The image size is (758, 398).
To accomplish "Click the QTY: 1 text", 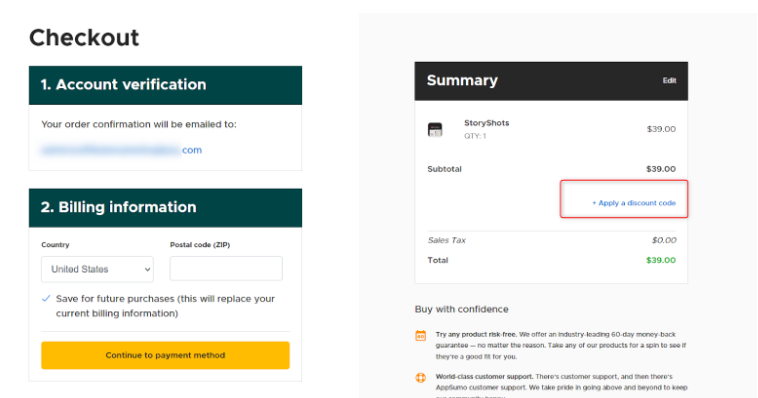I will point(475,136).
